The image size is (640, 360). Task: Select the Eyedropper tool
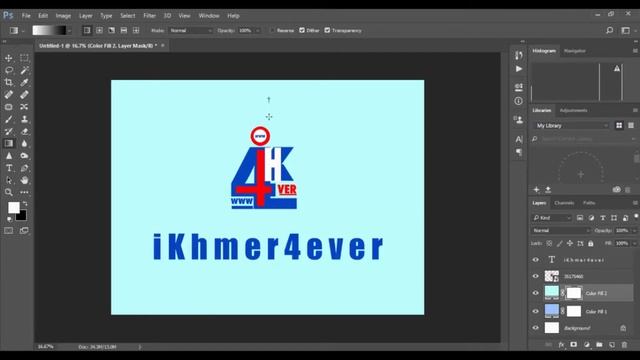point(24,82)
